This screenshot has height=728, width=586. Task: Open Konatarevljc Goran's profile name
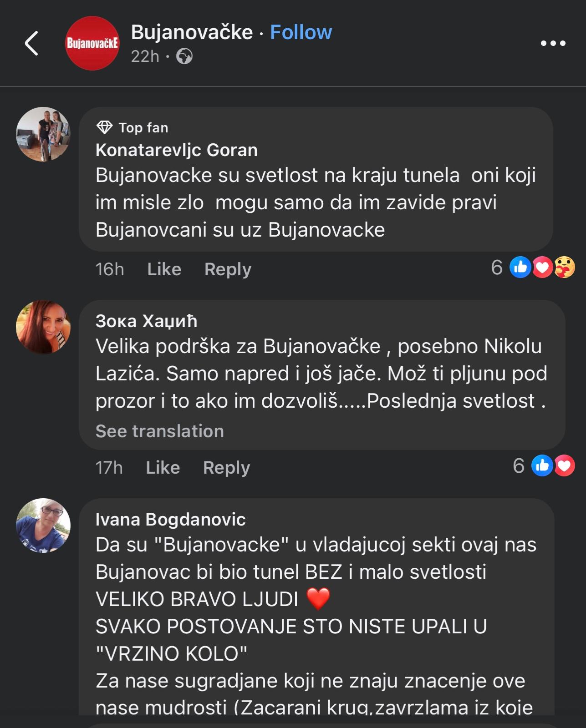coord(176,150)
